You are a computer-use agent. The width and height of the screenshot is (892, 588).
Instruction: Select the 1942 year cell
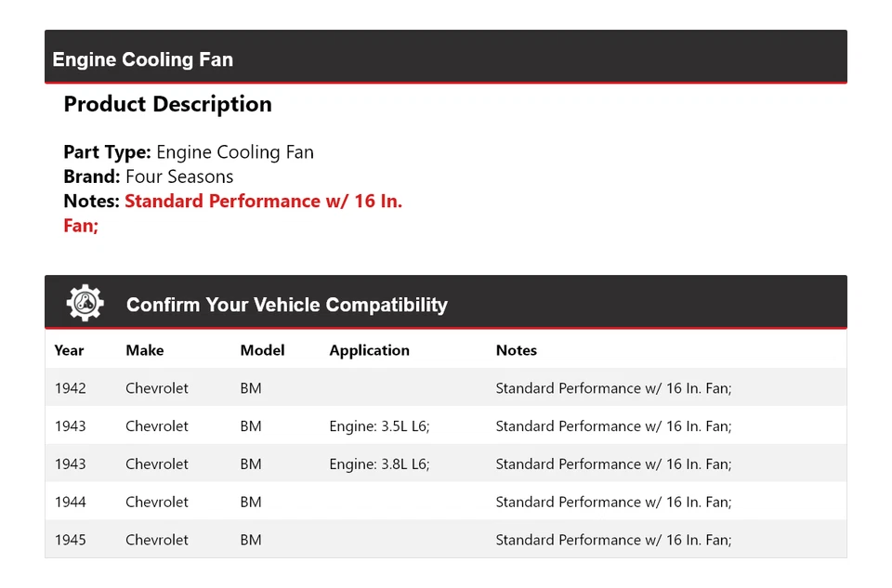tap(70, 388)
